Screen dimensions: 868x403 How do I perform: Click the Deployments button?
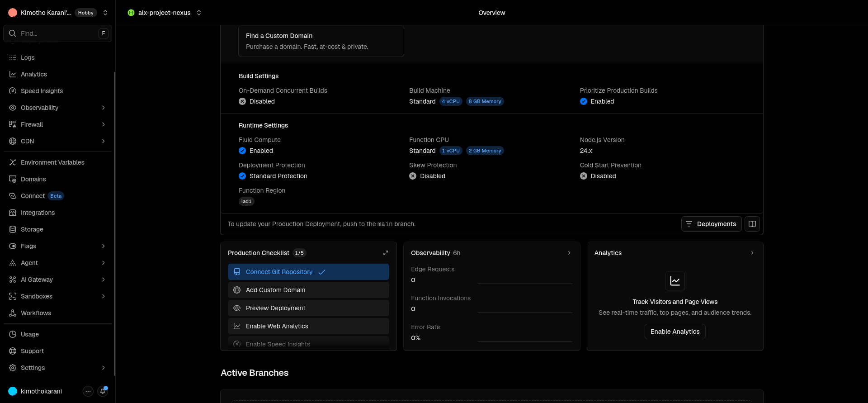pyautogui.click(x=712, y=224)
